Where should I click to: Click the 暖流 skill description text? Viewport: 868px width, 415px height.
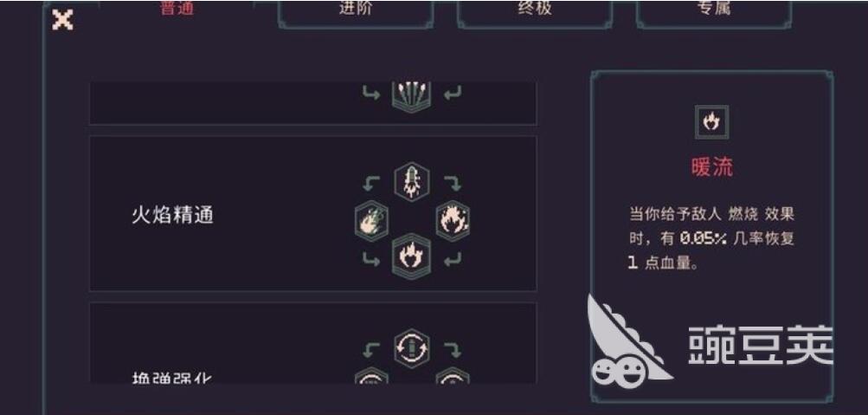click(712, 238)
